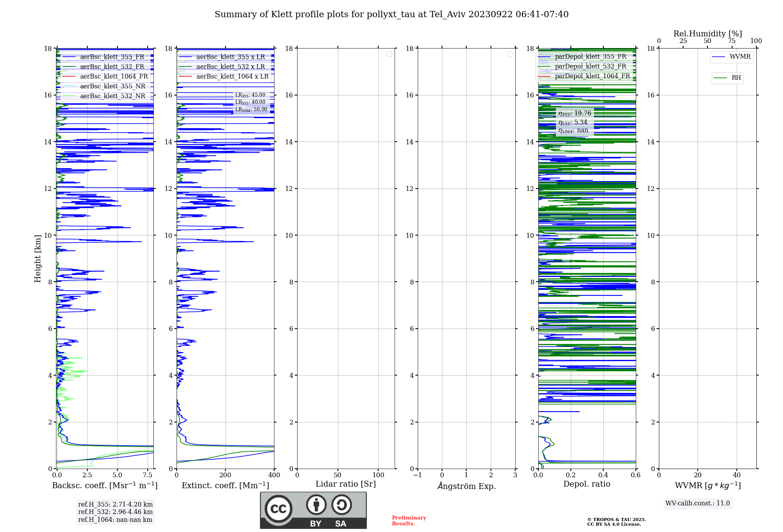Select legend entry aerBsc_klett_1064_FR
Image resolution: width=783 pixels, height=532 pixels.
[x=106, y=76]
